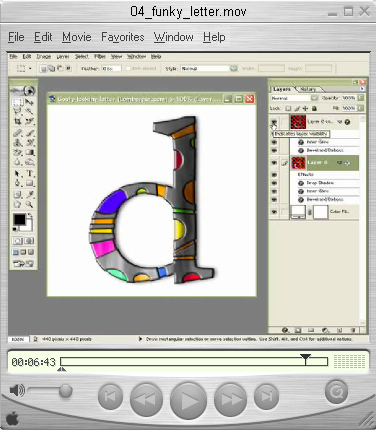376x430 pixels.
Task: Enable lock all padlock option
Action: (x=314, y=108)
